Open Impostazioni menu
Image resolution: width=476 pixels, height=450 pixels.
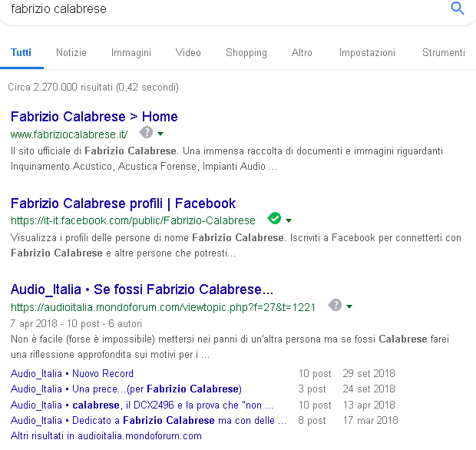[x=367, y=52]
